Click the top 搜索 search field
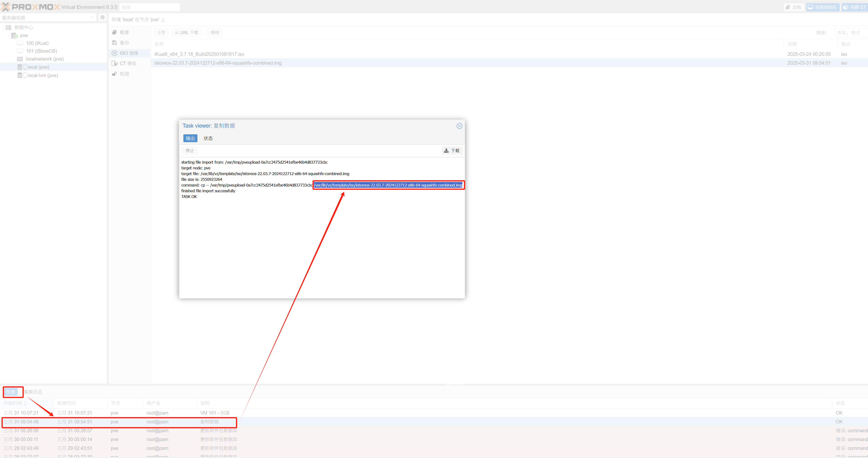The image size is (868, 458). click(150, 7)
